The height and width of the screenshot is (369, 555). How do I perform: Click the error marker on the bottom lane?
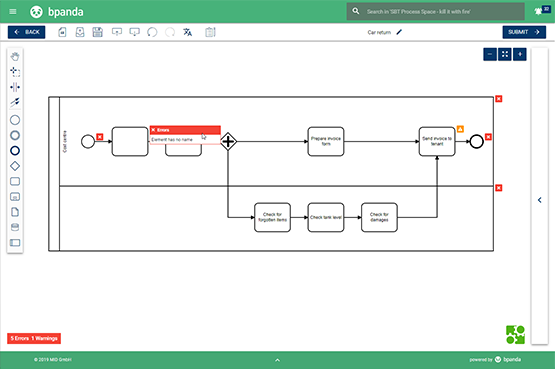point(499,188)
